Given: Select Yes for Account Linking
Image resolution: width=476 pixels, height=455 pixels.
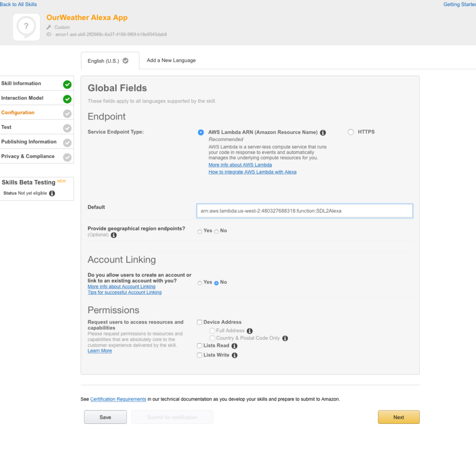Looking at the screenshot, I should tap(200, 283).
